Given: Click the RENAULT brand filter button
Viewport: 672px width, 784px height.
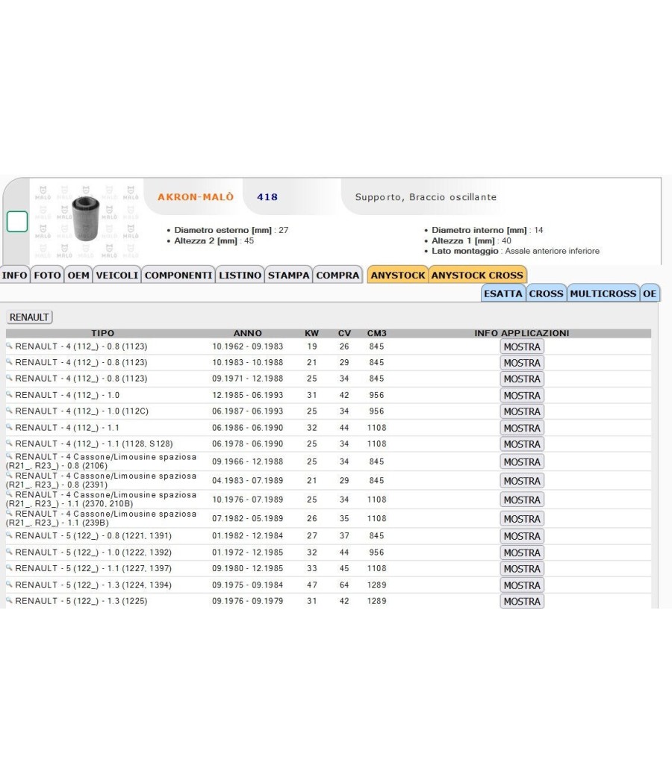Looking at the screenshot, I should 29,317.
